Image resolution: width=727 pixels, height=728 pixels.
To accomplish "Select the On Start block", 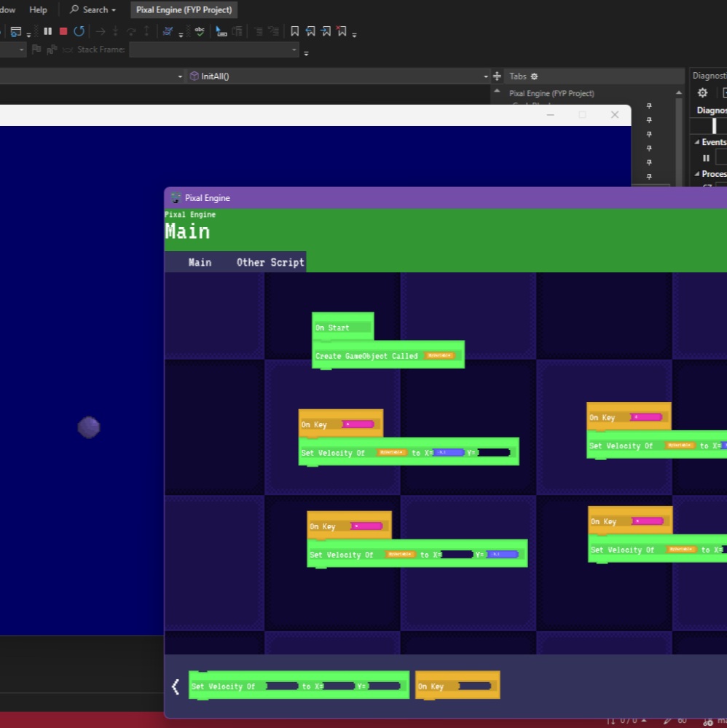I will [343, 328].
